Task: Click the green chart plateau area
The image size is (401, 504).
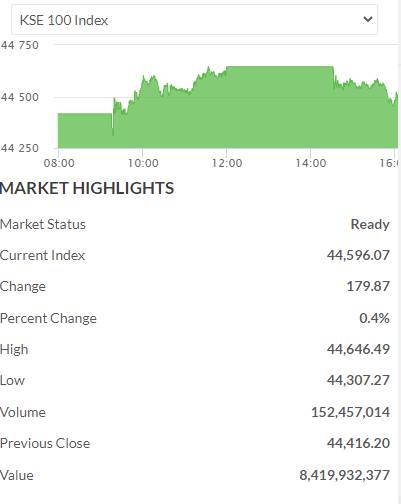Action: 280,107
